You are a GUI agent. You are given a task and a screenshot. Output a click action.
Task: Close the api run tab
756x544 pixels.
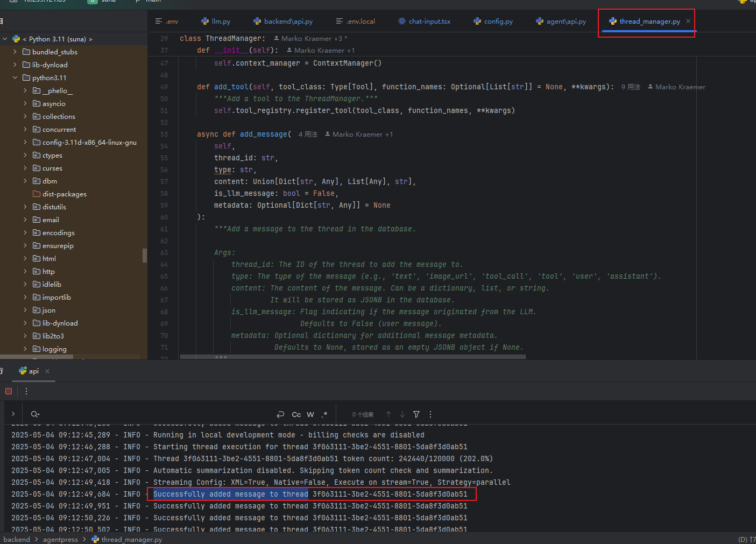click(x=47, y=371)
